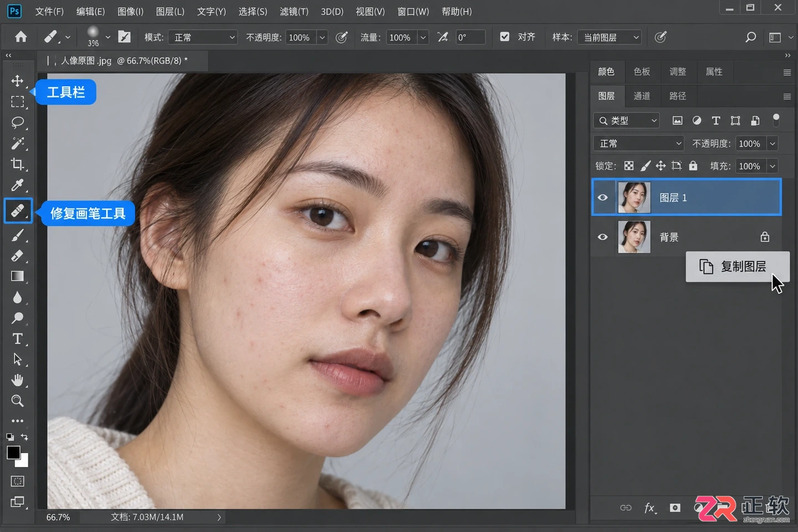Viewport: 798px width, 532px height.
Task: Select the Dodge tool
Action: click(x=17, y=318)
